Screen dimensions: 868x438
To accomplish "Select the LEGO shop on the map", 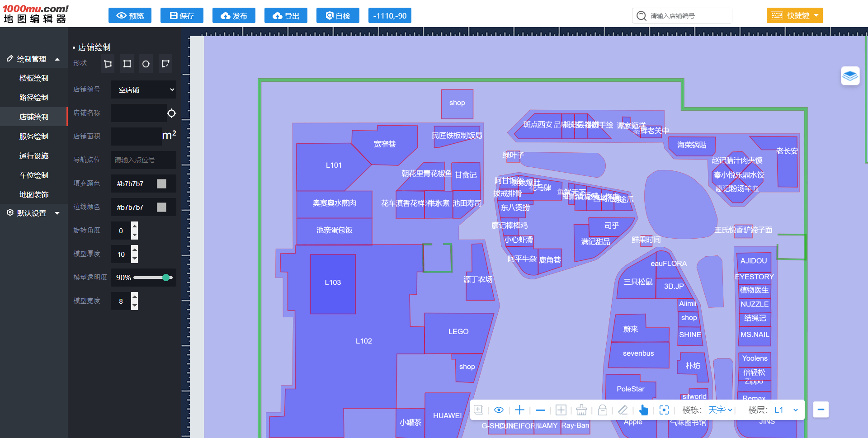I will [458, 332].
